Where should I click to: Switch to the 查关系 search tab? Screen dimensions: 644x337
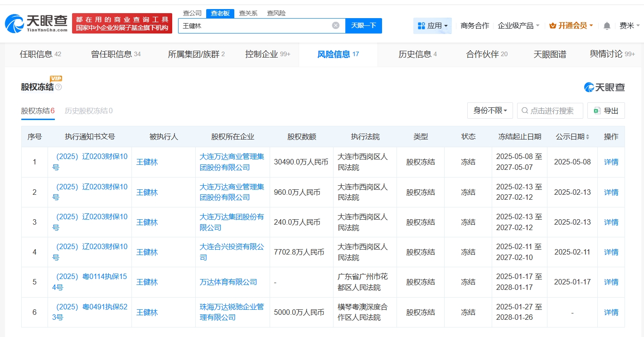[248, 13]
